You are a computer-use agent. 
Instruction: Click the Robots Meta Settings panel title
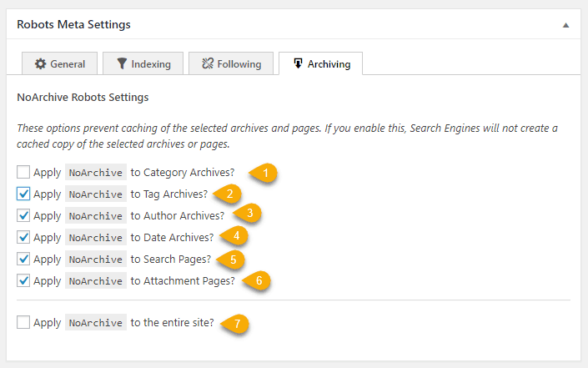[73, 25]
